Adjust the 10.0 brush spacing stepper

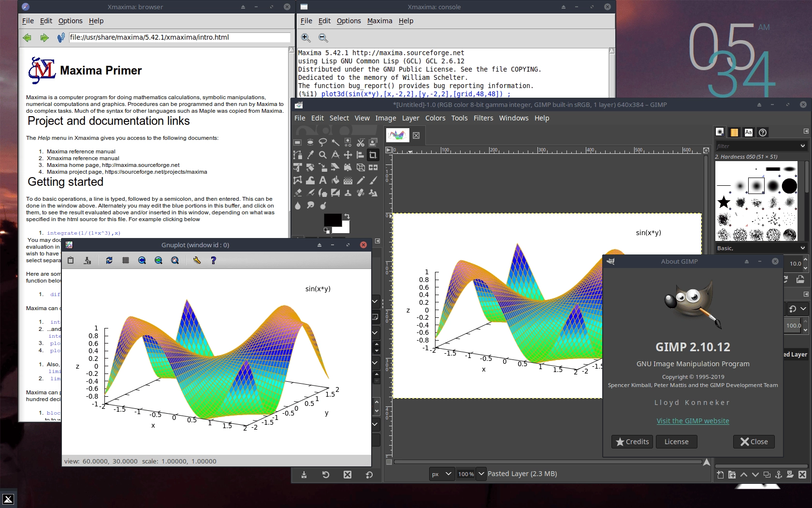pyautogui.click(x=806, y=264)
